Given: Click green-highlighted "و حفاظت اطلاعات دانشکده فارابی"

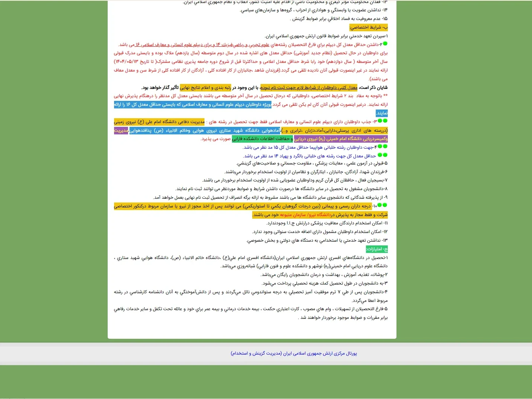Looking at the screenshot, I should coord(262,139).
